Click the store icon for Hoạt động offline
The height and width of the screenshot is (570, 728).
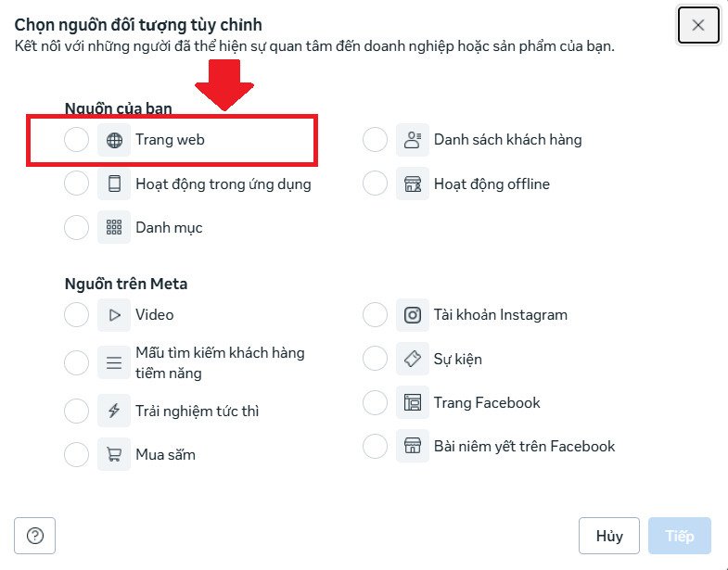click(x=413, y=184)
